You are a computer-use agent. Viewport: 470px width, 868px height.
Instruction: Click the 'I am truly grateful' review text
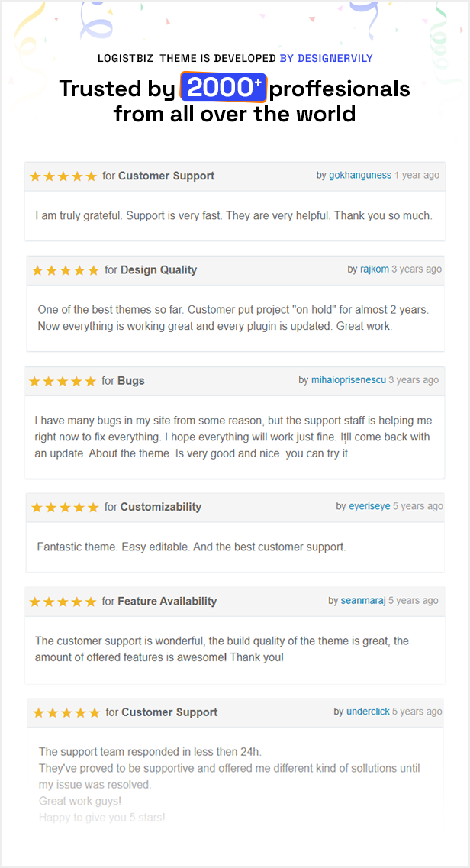(x=233, y=216)
